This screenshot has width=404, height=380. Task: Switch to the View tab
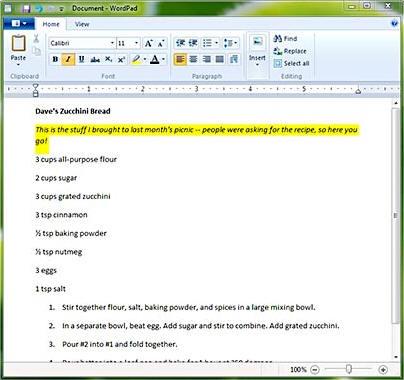click(x=82, y=24)
